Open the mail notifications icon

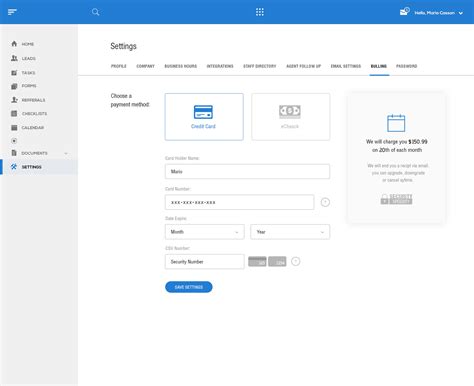(404, 12)
